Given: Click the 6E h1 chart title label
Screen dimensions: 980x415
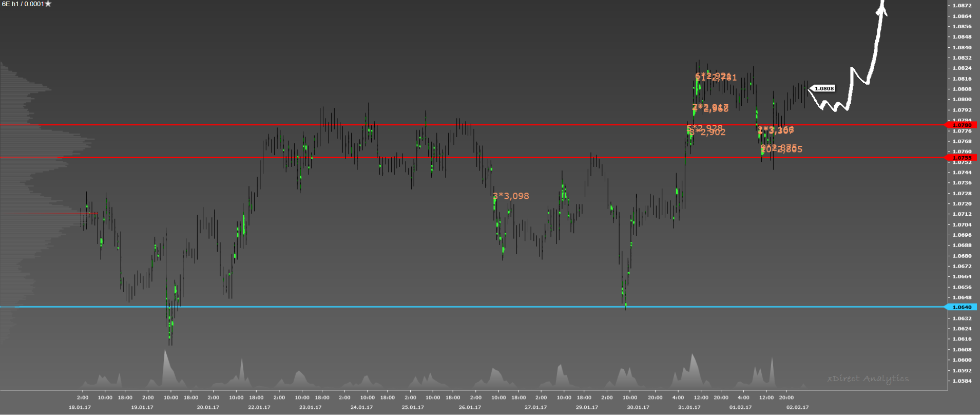Looking at the screenshot, I should coord(23,4).
